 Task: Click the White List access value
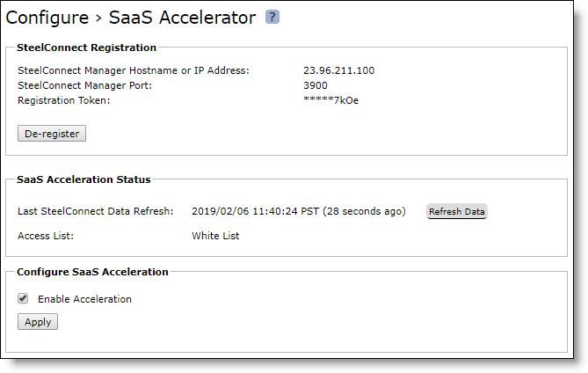(215, 236)
